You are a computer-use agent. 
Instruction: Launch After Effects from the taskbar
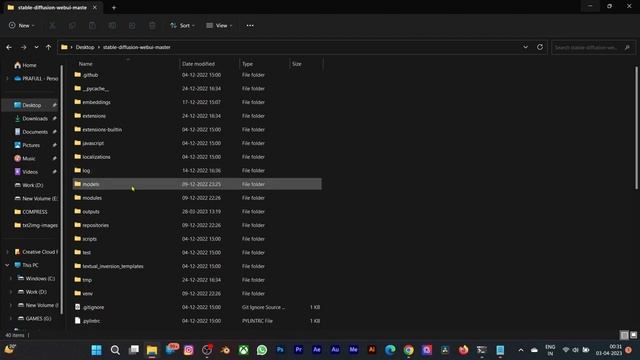click(317, 350)
